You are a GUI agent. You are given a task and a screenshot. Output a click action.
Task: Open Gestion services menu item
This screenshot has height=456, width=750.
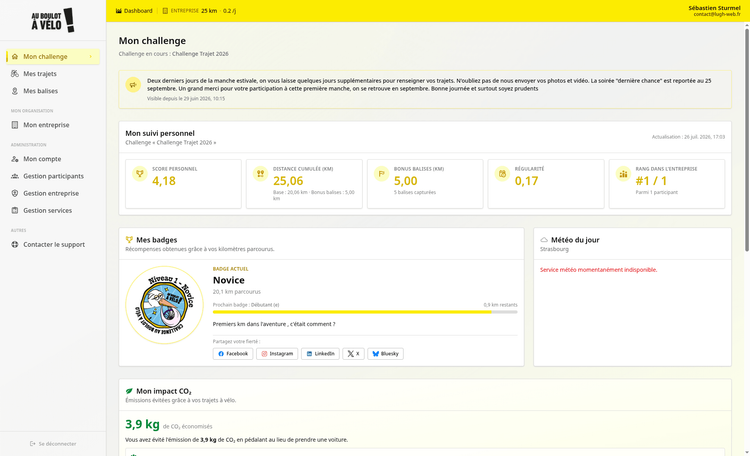point(47,211)
